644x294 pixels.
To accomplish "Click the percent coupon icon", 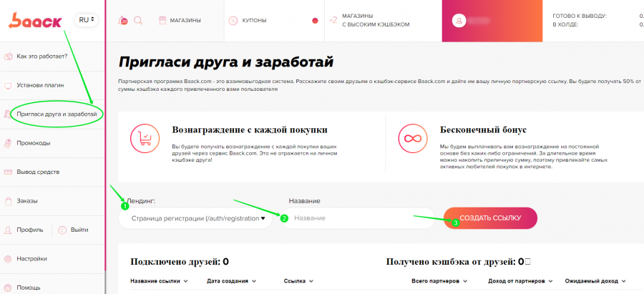I will pos(233,21).
